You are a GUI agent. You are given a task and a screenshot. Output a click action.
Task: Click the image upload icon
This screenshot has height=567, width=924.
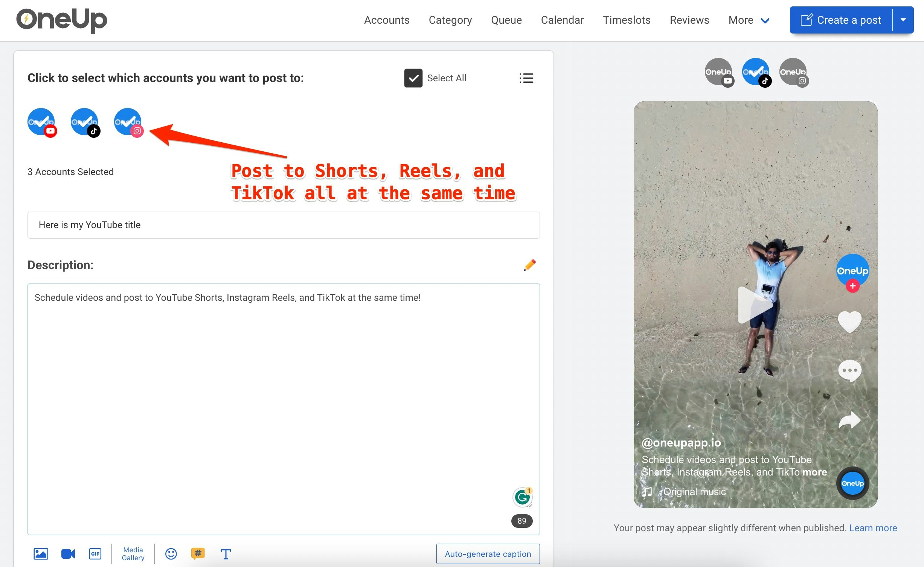click(41, 553)
